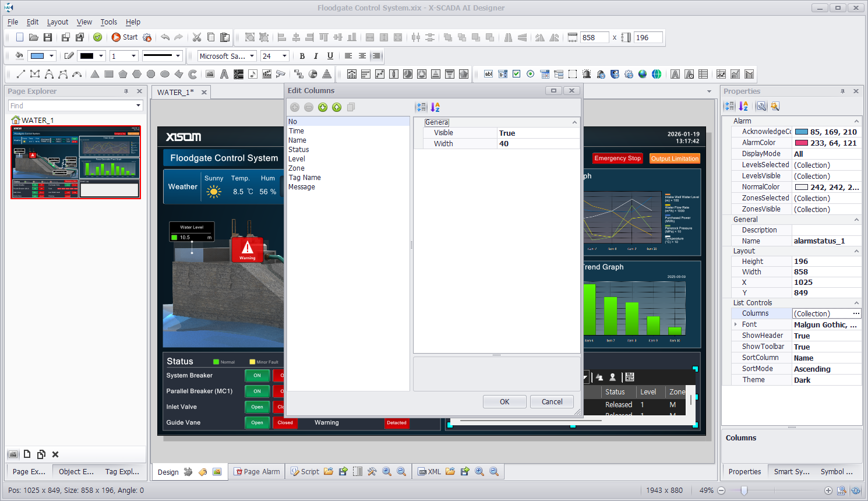The width and height of the screenshot is (868, 501).
Task: Open the Layout menu
Action: click(x=57, y=22)
